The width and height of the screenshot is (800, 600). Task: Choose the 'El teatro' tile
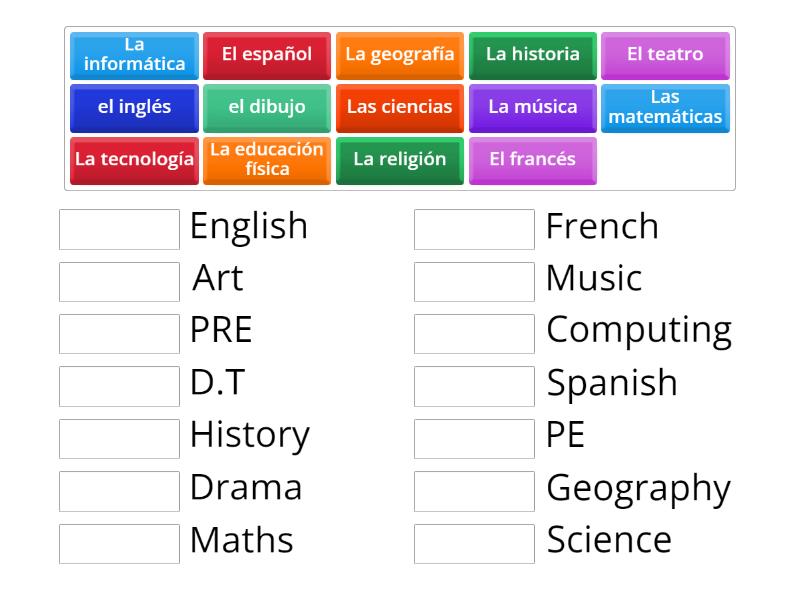coord(665,55)
